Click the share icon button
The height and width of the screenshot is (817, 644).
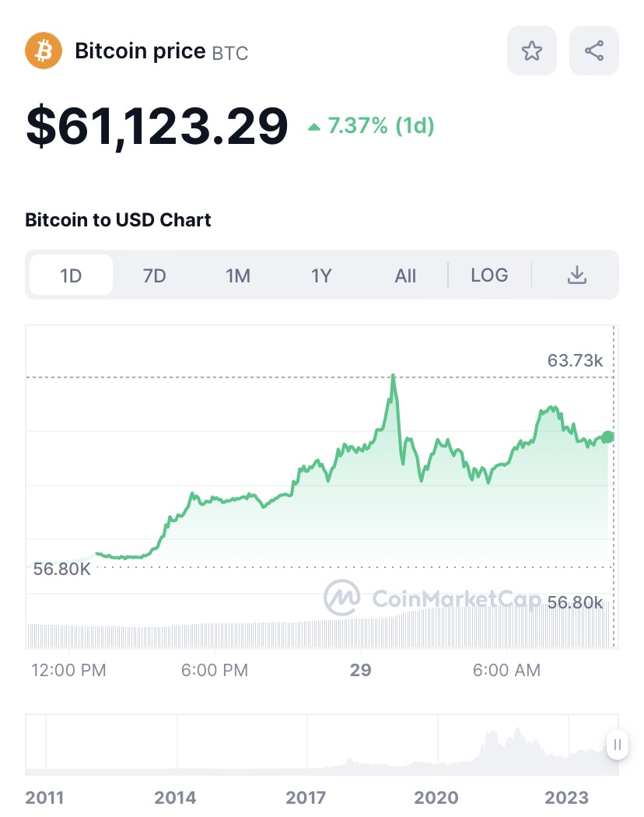click(594, 51)
